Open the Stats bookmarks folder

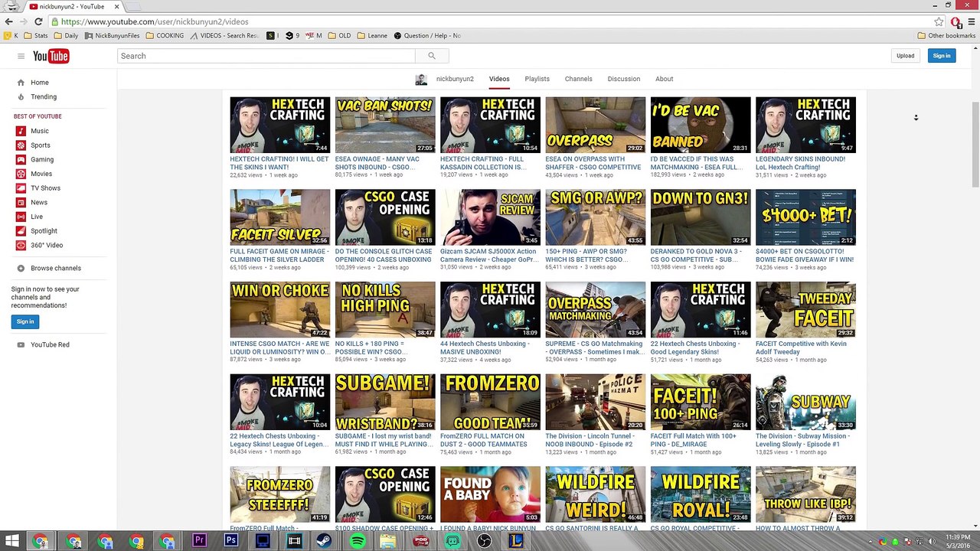coord(36,36)
